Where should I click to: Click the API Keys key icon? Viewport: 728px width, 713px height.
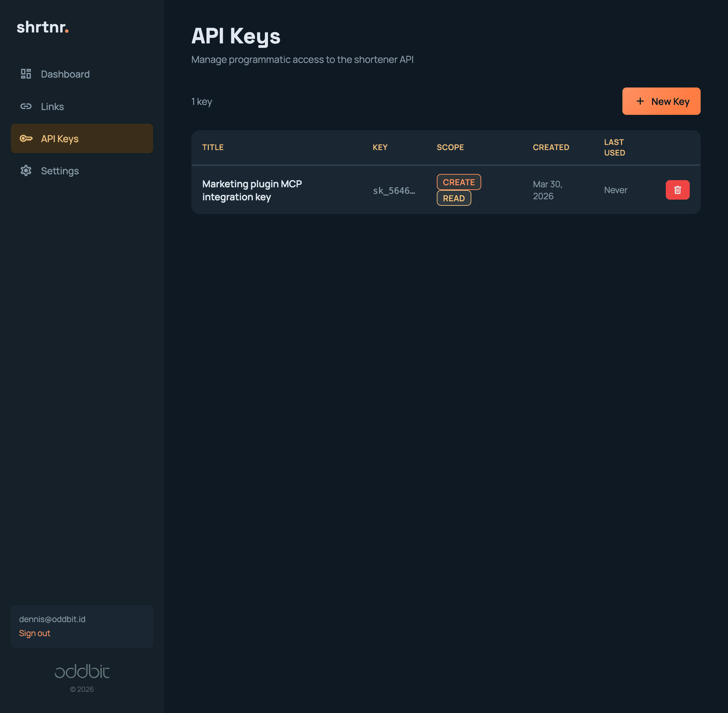coord(26,138)
